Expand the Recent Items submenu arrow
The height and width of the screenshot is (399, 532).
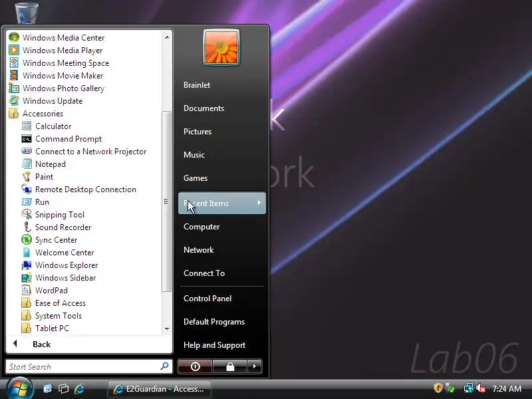259,203
